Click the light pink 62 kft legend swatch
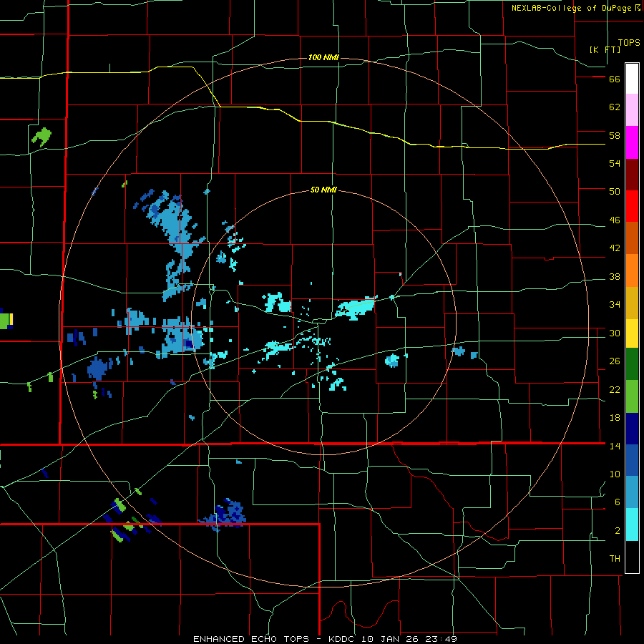This screenshot has height=644, width=644. [x=632, y=109]
